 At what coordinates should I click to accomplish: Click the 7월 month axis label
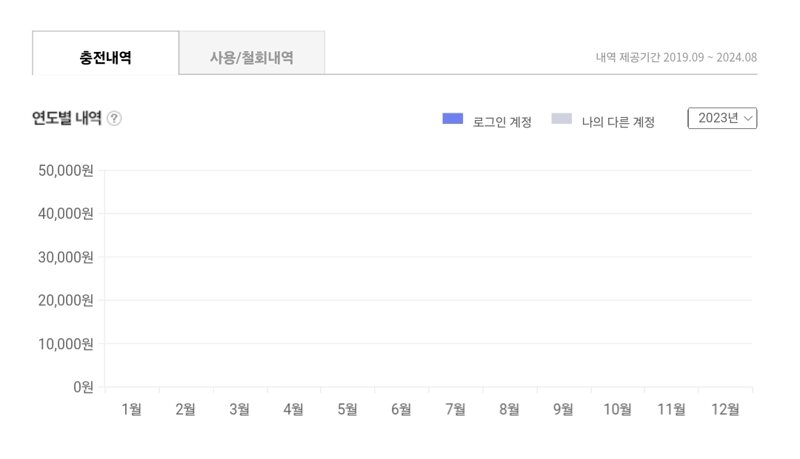[x=456, y=409]
